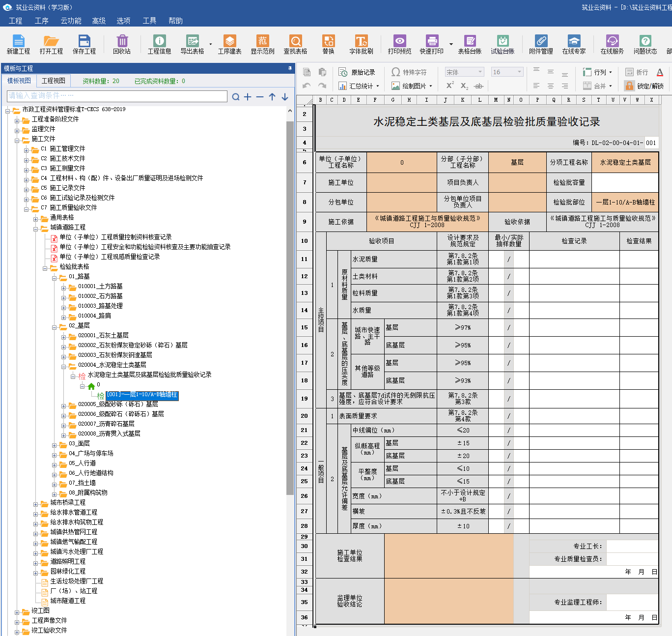Open the 回收站 recycle bin

coord(122,44)
